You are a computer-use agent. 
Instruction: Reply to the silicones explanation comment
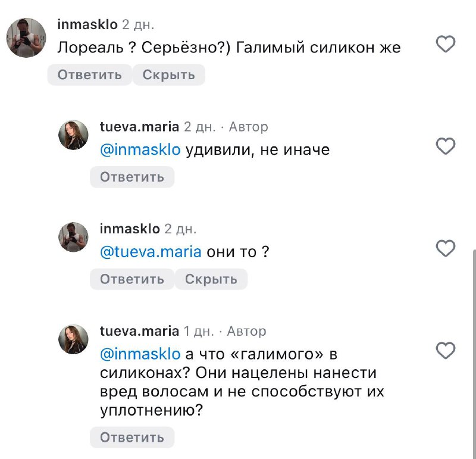tap(132, 436)
